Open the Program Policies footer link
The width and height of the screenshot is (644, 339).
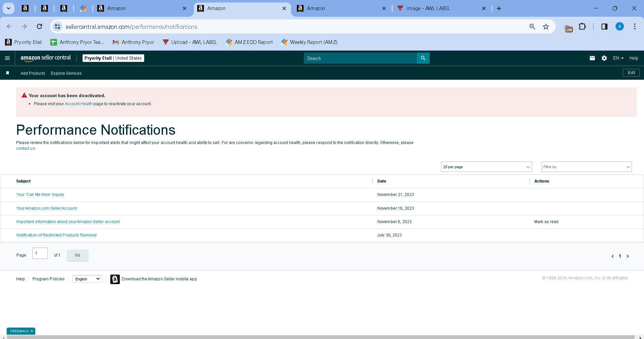(x=49, y=279)
